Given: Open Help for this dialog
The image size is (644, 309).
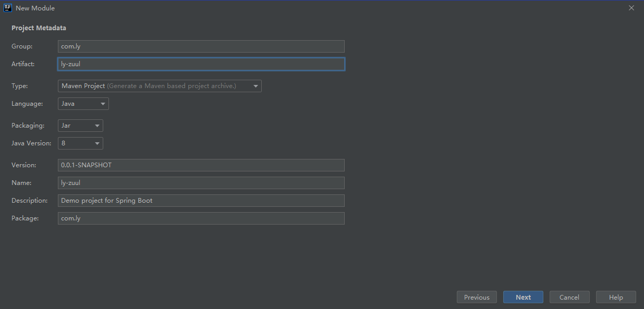Looking at the screenshot, I should pos(616,297).
